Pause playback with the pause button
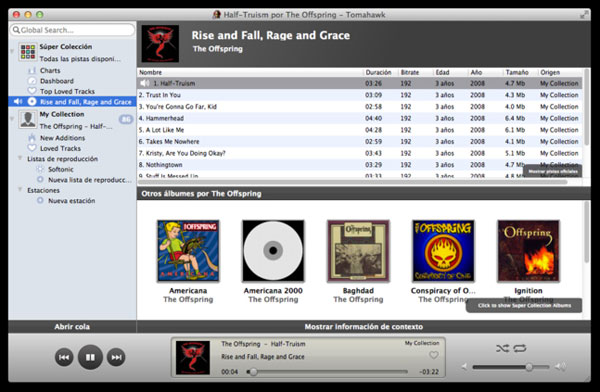Viewport: 600px width, 392px height. click(x=90, y=357)
